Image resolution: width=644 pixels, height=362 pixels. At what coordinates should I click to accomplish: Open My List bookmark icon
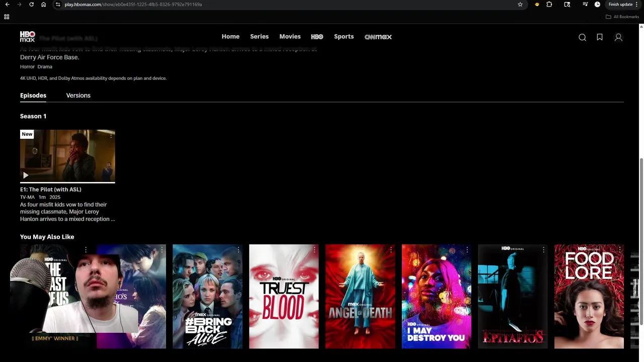point(600,37)
